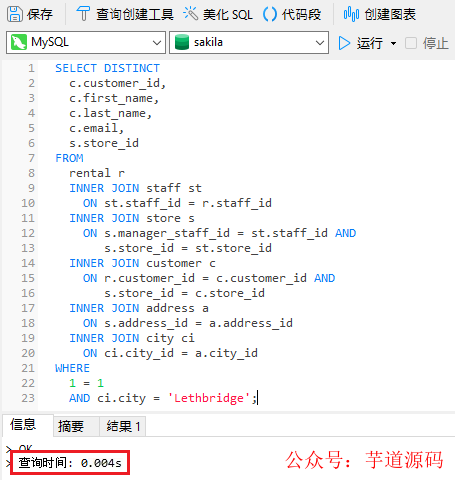Click the SELECT DISTINCT line in editor
Image resolution: width=455 pixels, height=480 pixels.
tap(107, 68)
